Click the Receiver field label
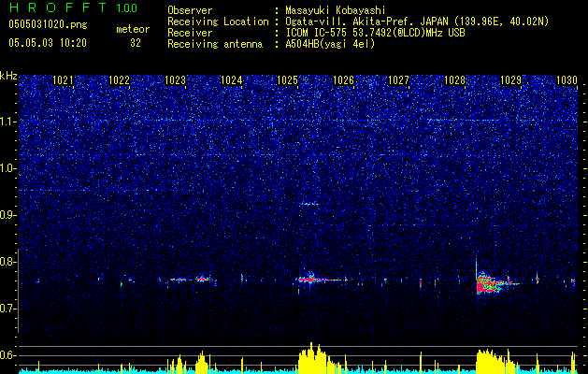This screenshot has height=374, width=588. tap(190, 33)
